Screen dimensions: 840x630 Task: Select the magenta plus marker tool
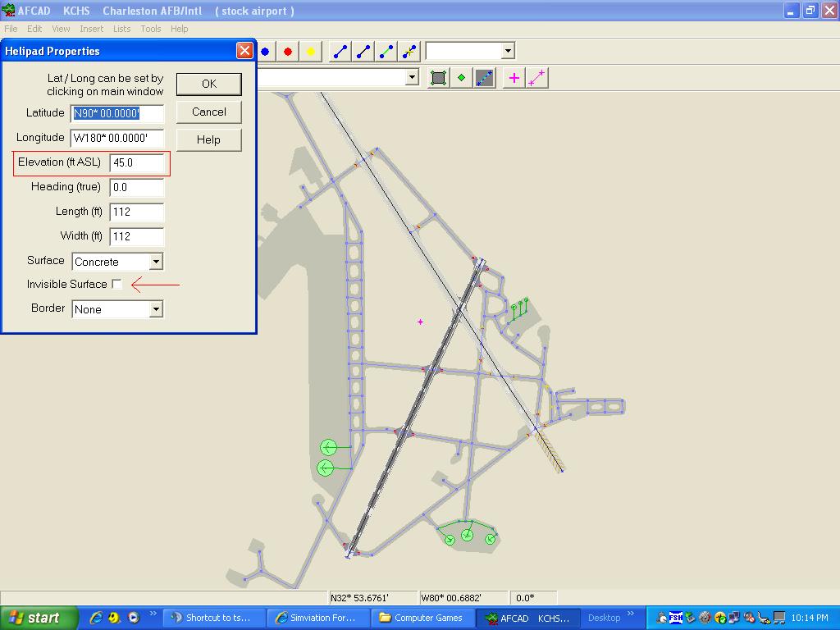coord(514,78)
